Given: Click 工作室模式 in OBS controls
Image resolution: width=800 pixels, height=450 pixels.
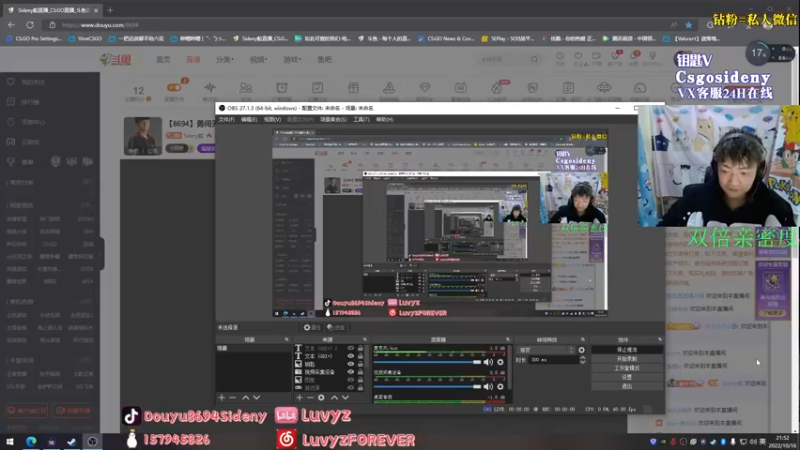Looking at the screenshot, I should click(627, 368).
